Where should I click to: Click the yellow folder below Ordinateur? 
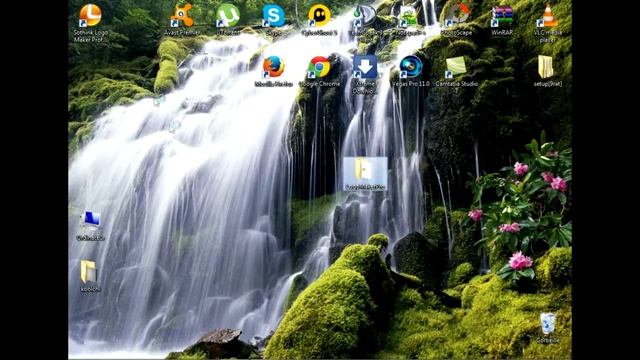(x=89, y=271)
